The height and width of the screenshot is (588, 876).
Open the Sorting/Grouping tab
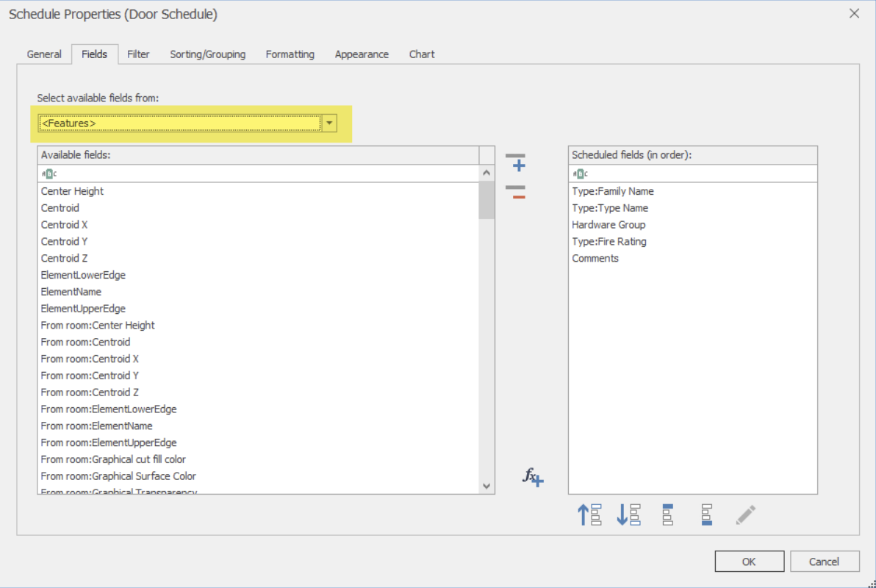(x=207, y=54)
